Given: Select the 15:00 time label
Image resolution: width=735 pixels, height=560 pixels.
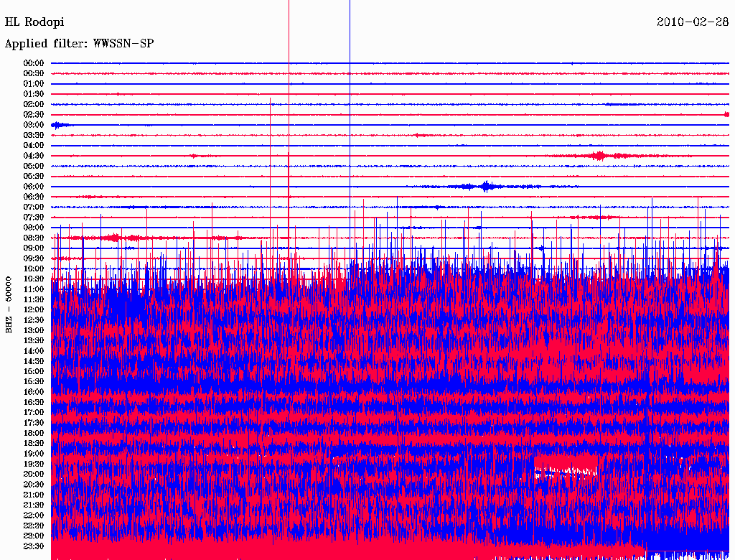Looking at the screenshot, I should pyautogui.click(x=34, y=371).
